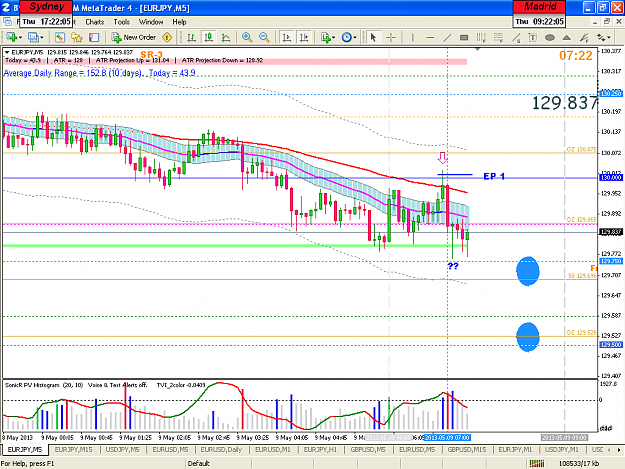Select the Ellipse drawing tool
625x469 pixels.
(550, 37)
